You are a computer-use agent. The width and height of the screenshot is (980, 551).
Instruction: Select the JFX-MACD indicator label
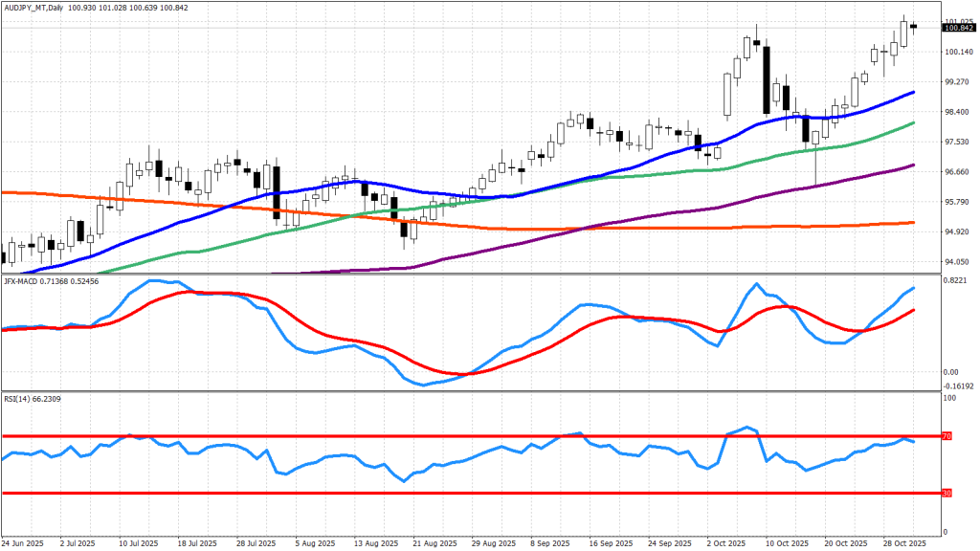click(24, 282)
